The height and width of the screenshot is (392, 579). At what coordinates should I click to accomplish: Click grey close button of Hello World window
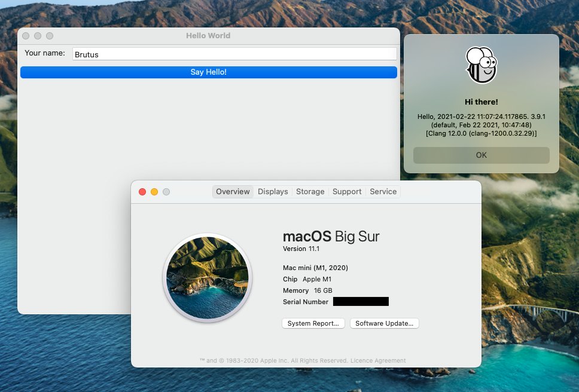coord(26,36)
